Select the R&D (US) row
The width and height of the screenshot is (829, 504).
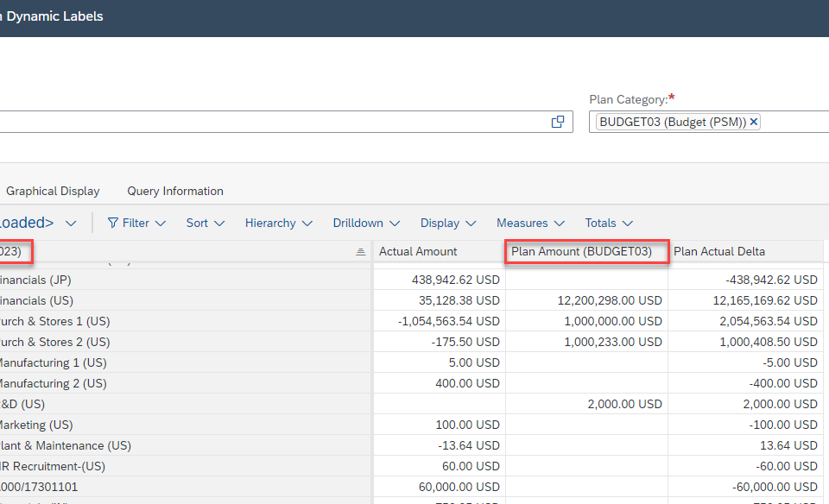click(185, 404)
